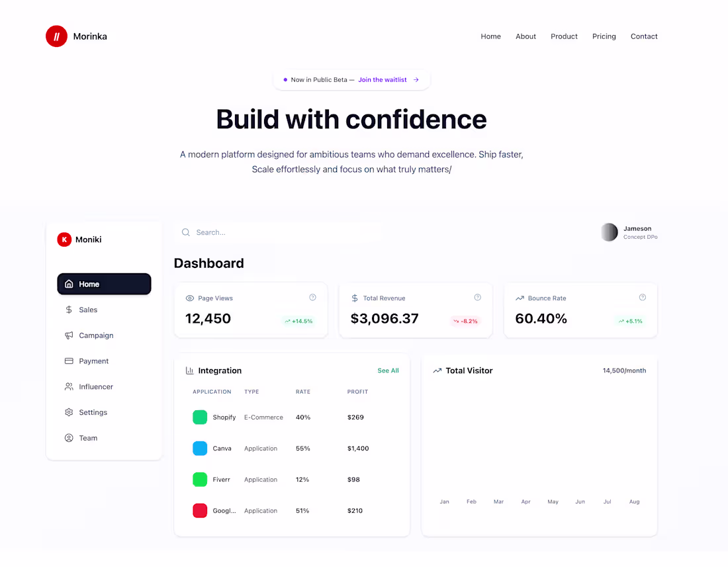Open See All integrations
Screen dimensions: 728x567
coord(388,371)
